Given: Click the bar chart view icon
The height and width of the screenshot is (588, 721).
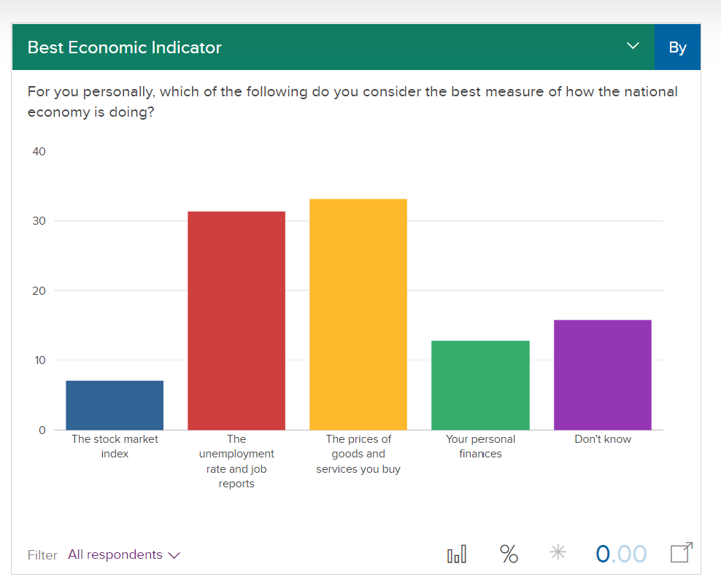Looking at the screenshot, I should 457,554.
